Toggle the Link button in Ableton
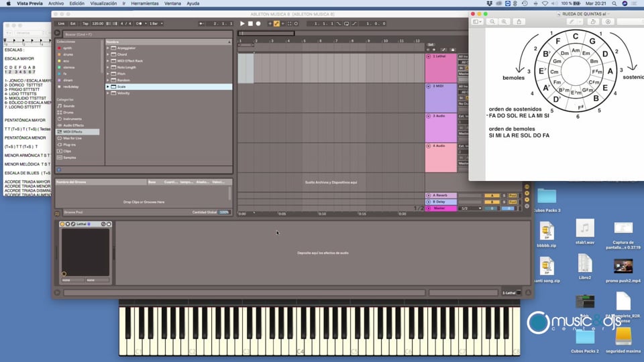The height and width of the screenshot is (362, 644). click(61, 24)
